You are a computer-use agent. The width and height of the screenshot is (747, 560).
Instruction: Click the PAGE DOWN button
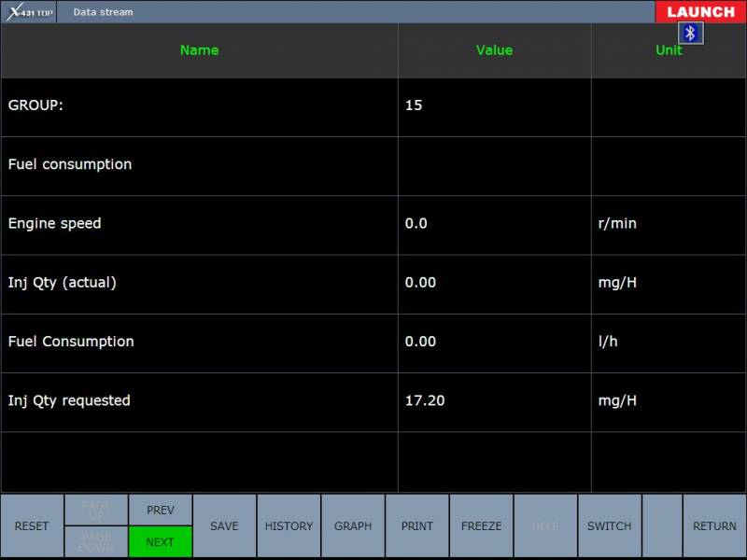(x=96, y=542)
